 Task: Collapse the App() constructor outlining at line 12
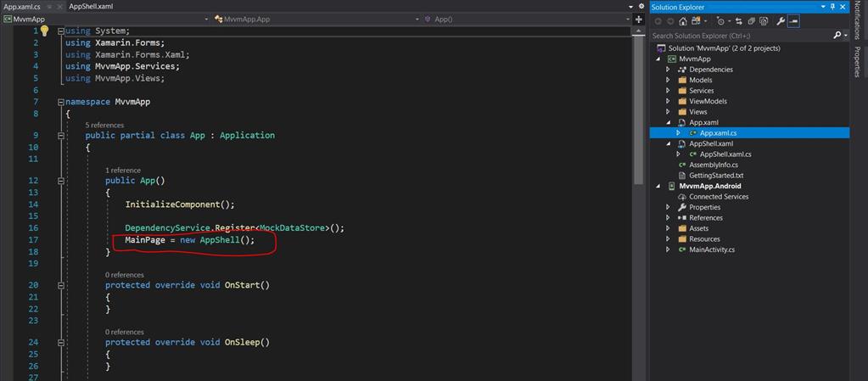coord(61,181)
